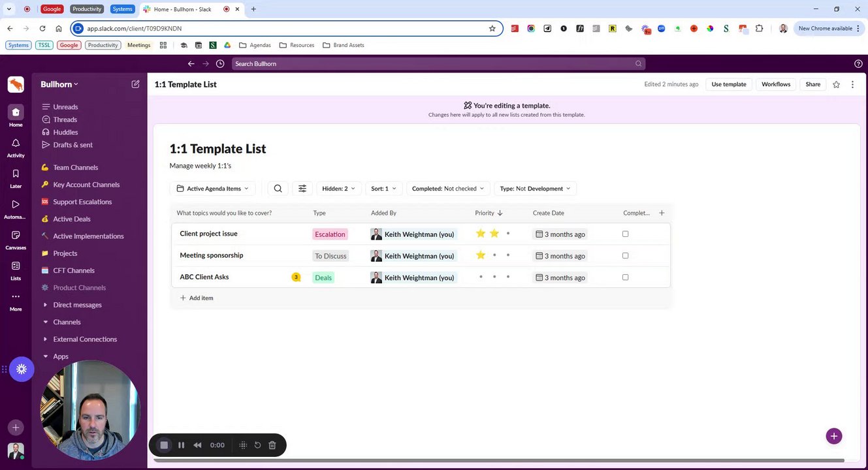
Task: Open the Agendas bookmark folder
Action: coord(255,45)
